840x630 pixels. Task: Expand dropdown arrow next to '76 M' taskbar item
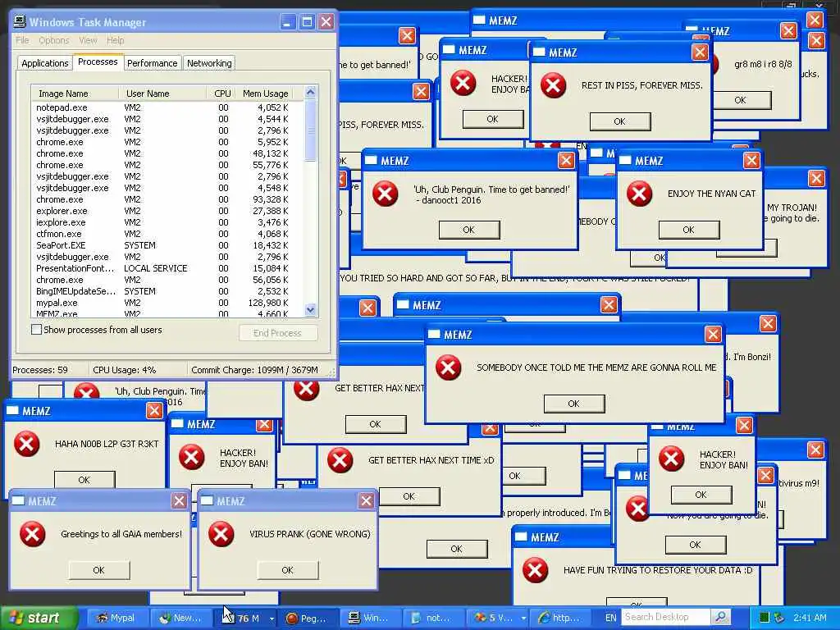[x=272, y=619]
